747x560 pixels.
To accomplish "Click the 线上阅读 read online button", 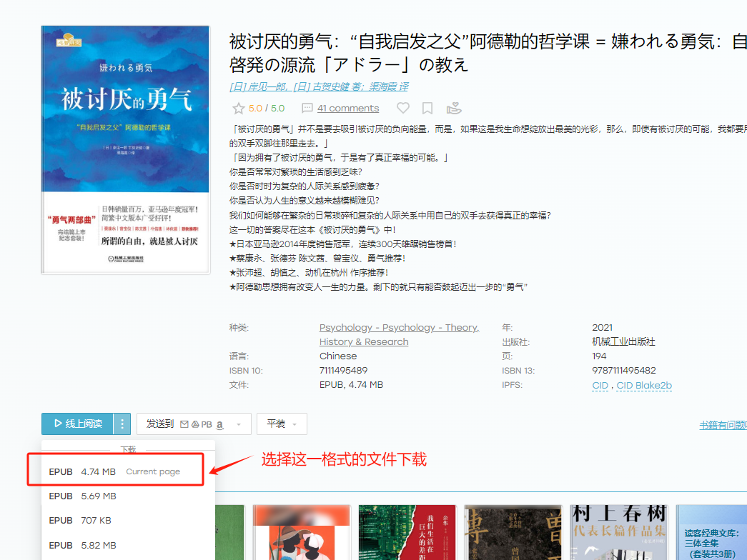I will [78, 424].
